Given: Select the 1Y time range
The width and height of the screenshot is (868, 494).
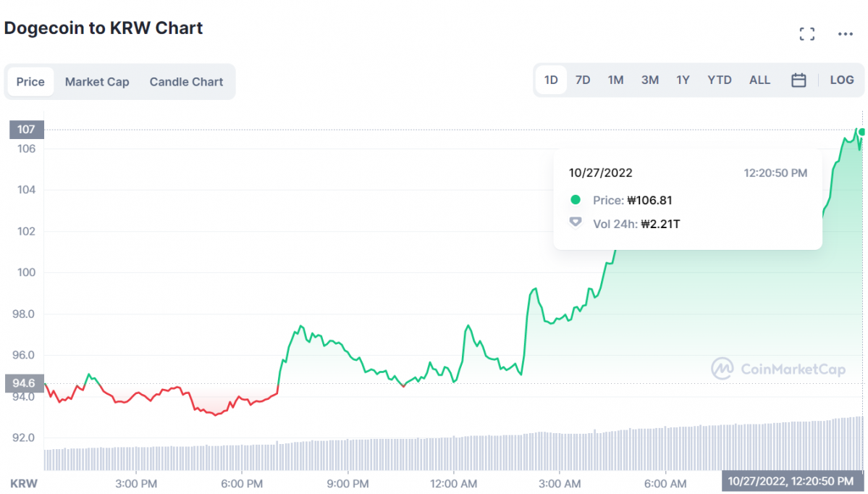Looking at the screenshot, I should point(683,80).
